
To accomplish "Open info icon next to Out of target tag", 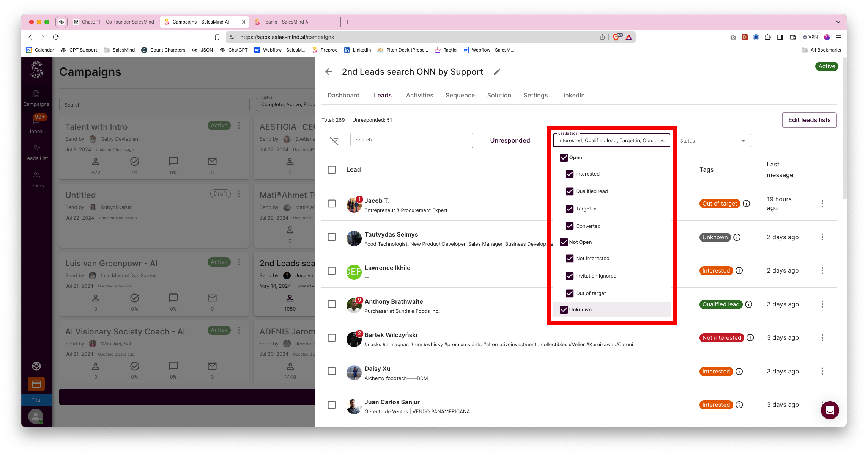I will click(x=746, y=204).
